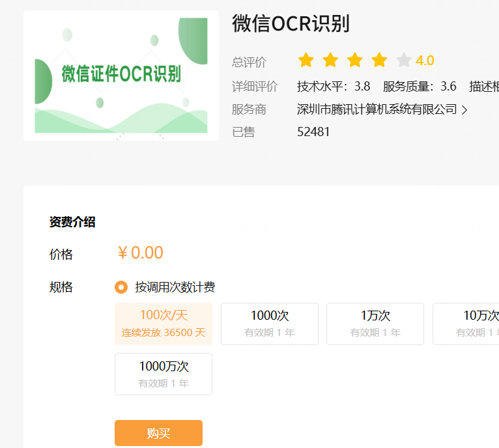Choose the 1000万次 plan option
Viewport: 499px width, 448px height.
164,374
